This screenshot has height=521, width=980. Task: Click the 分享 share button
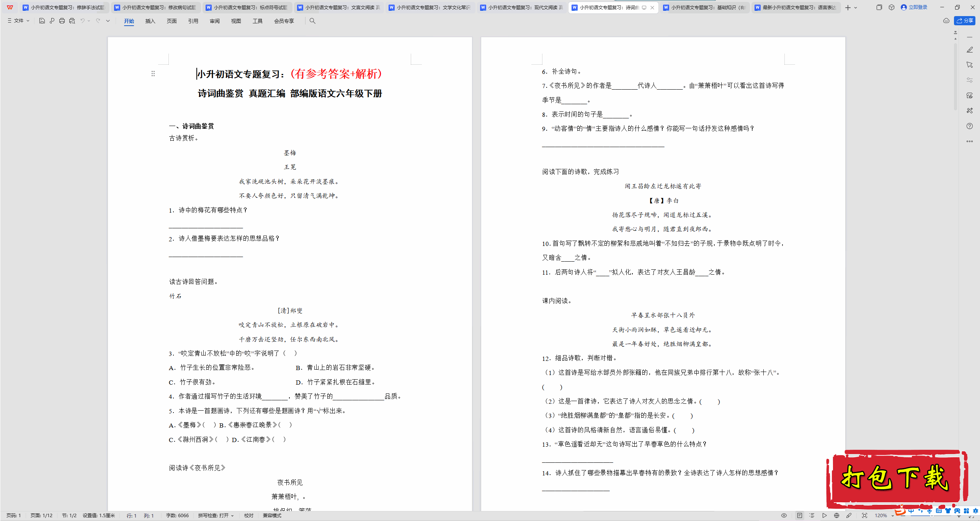[x=965, y=21]
